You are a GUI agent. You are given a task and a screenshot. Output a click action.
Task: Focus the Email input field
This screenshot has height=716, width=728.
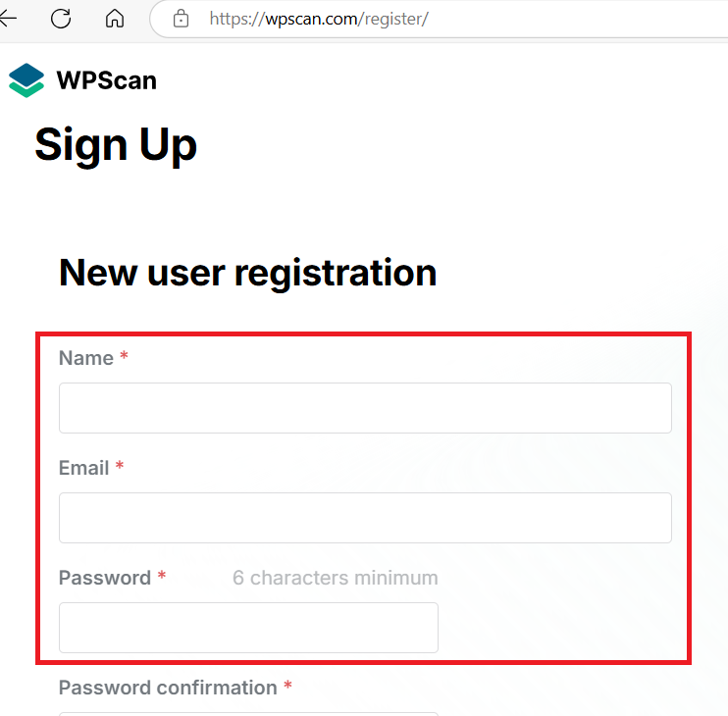(365, 518)
